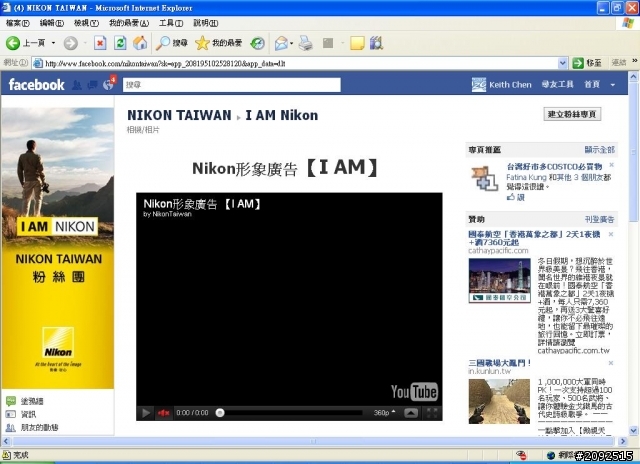Click the Cathay Pacific ad thumbnail image

point(499,280)
